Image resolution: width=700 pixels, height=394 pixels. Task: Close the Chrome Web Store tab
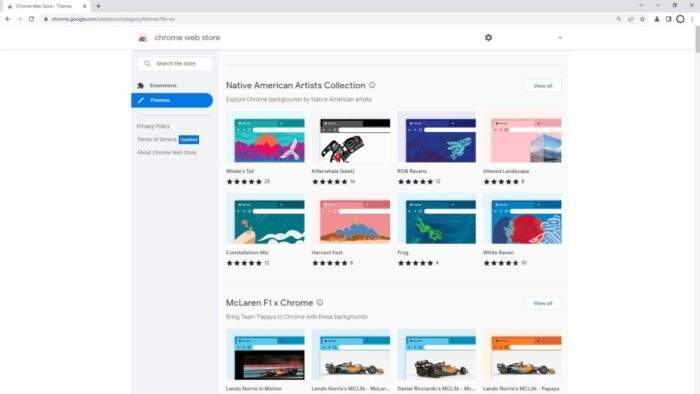[x=84, y=6]
